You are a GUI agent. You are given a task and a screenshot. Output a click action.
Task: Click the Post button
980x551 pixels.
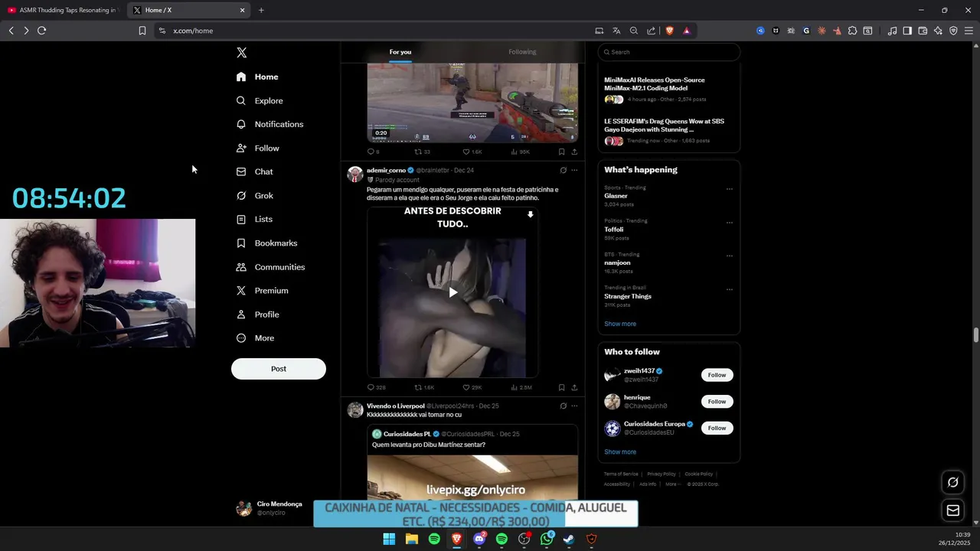(x=279, y=369)
